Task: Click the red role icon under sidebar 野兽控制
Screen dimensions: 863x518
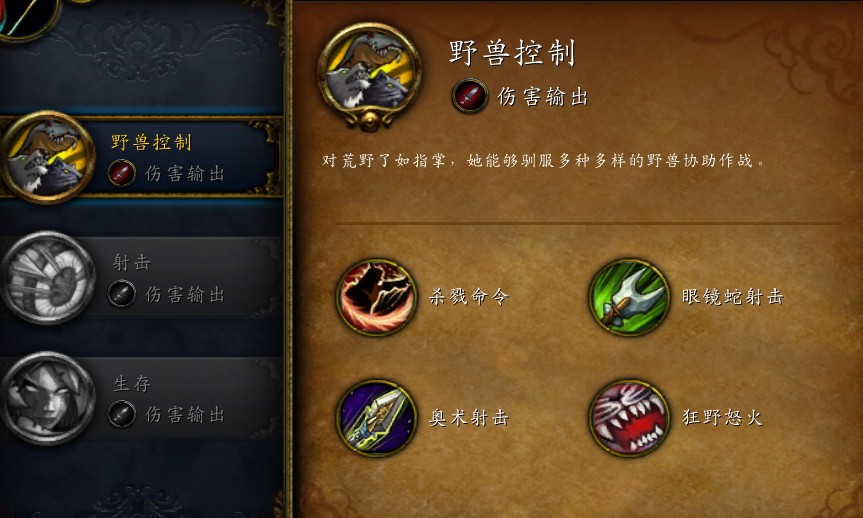Action: coord(122,173)
